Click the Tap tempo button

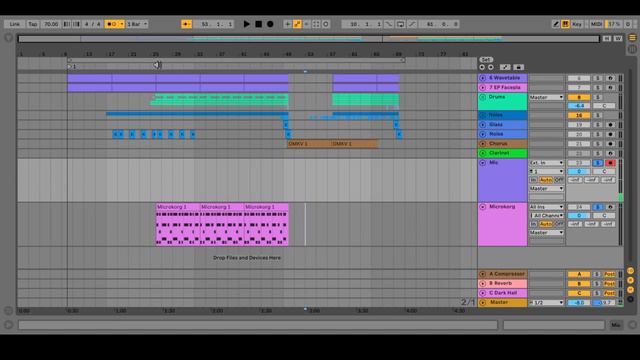(x=33, y=24)
